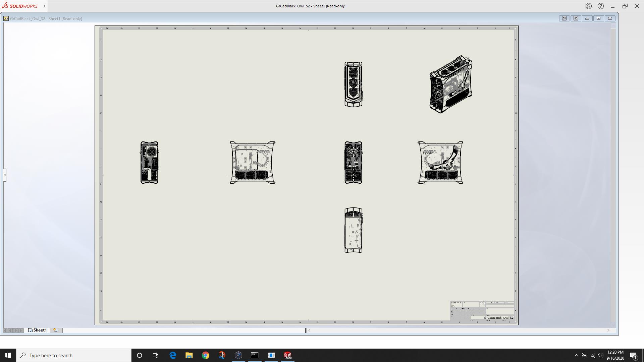Open the Help question mark icon
The width and height of the screenshot is (644, 362).
click(601, 6)
